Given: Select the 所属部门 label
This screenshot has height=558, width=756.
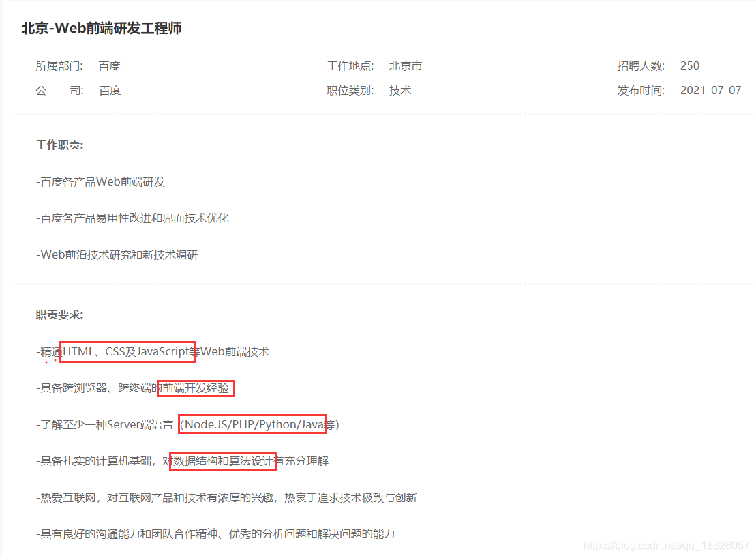Looking at the screenshot, I should tap(59, 66).
